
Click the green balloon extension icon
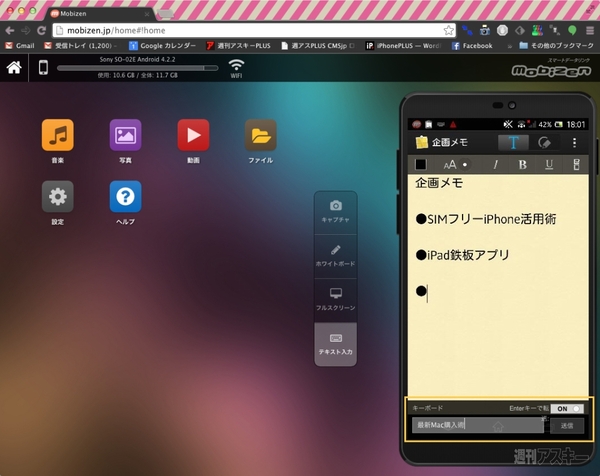572,30
